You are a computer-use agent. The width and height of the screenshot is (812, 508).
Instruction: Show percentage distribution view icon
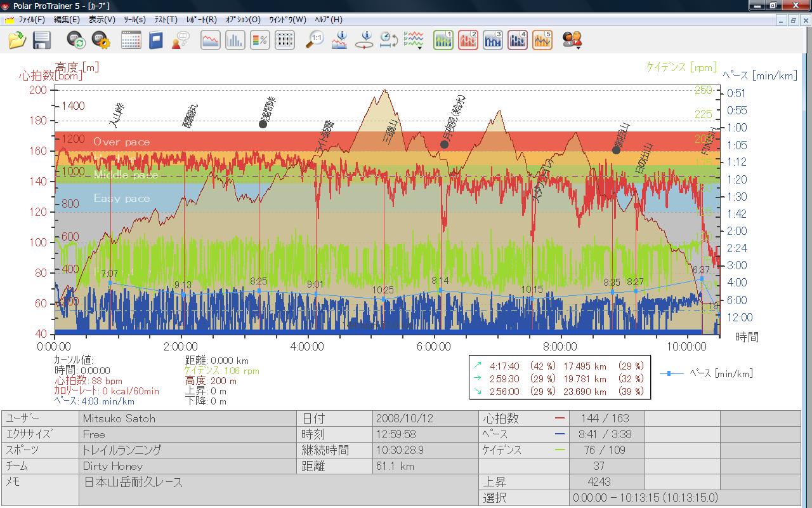click(260, 41)
